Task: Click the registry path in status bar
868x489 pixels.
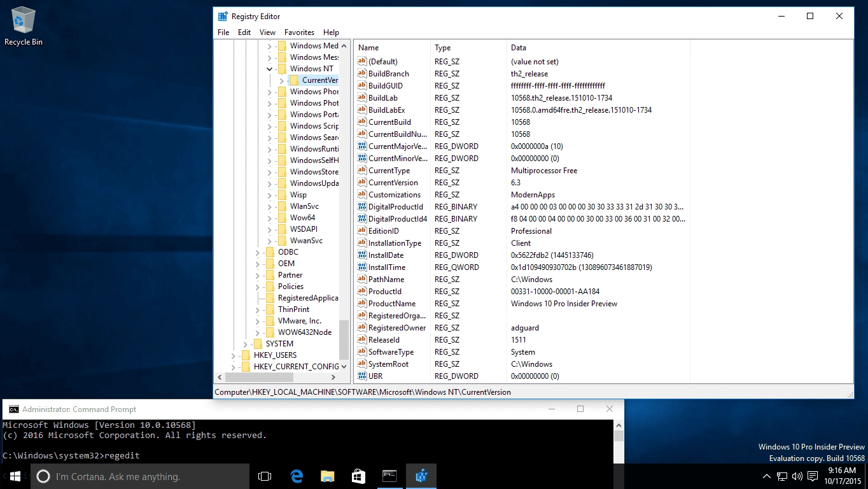Action: 363,392
